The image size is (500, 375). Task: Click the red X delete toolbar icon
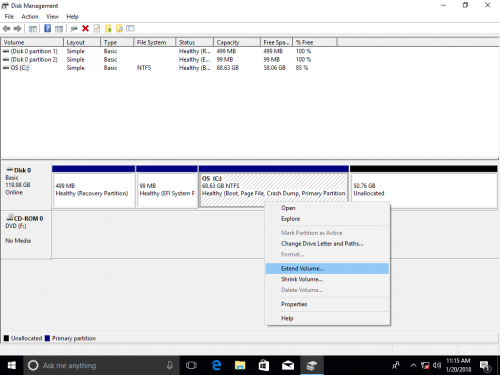click(x=85, y=29)
